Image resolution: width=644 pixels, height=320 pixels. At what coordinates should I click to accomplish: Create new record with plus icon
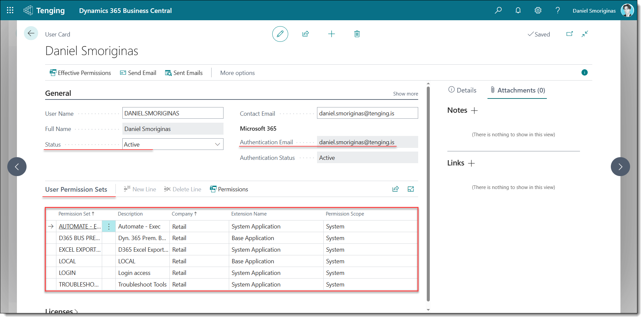point(332,34)
